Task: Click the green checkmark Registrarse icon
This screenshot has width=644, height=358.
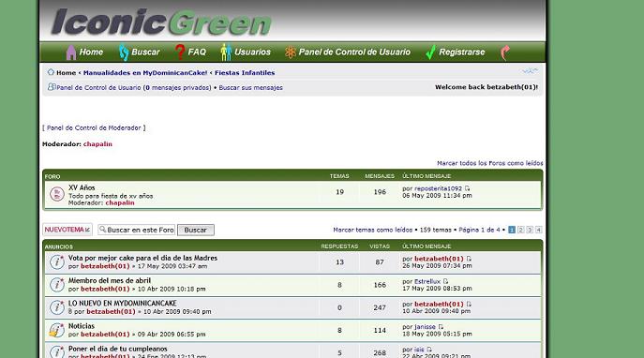Action: (x=430, y=52)
